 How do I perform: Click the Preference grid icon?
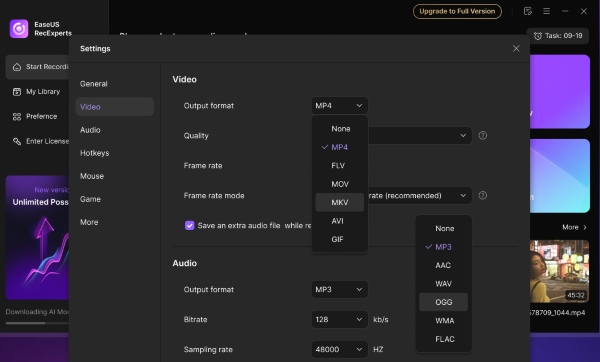[17, 117]
